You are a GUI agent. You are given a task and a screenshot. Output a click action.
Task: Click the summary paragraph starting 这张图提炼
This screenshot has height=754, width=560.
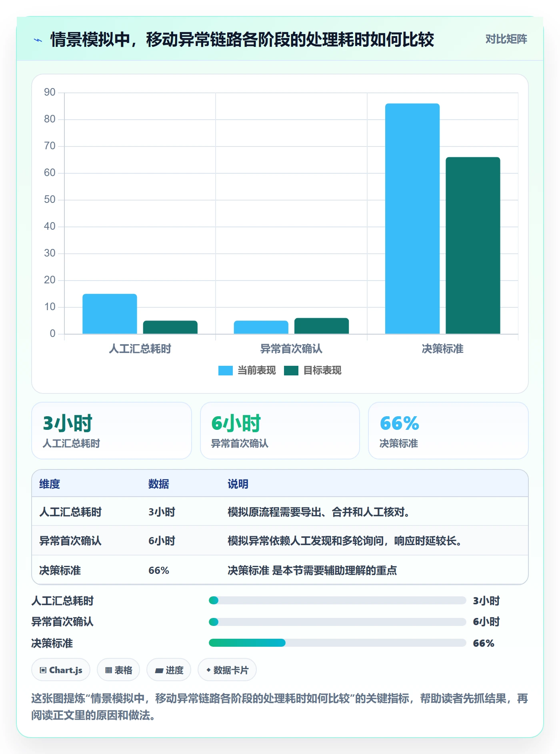click(x=280, y=707)
